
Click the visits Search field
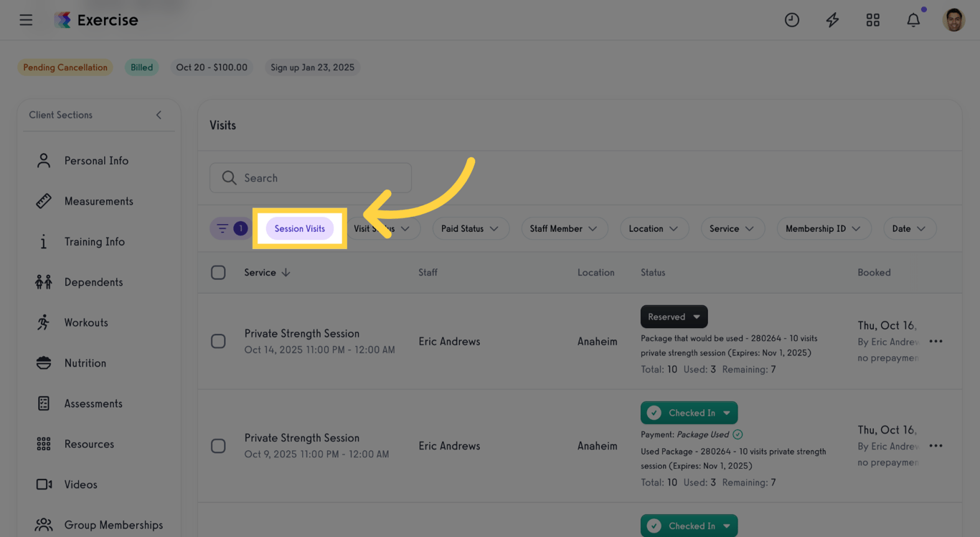(311, 178)
